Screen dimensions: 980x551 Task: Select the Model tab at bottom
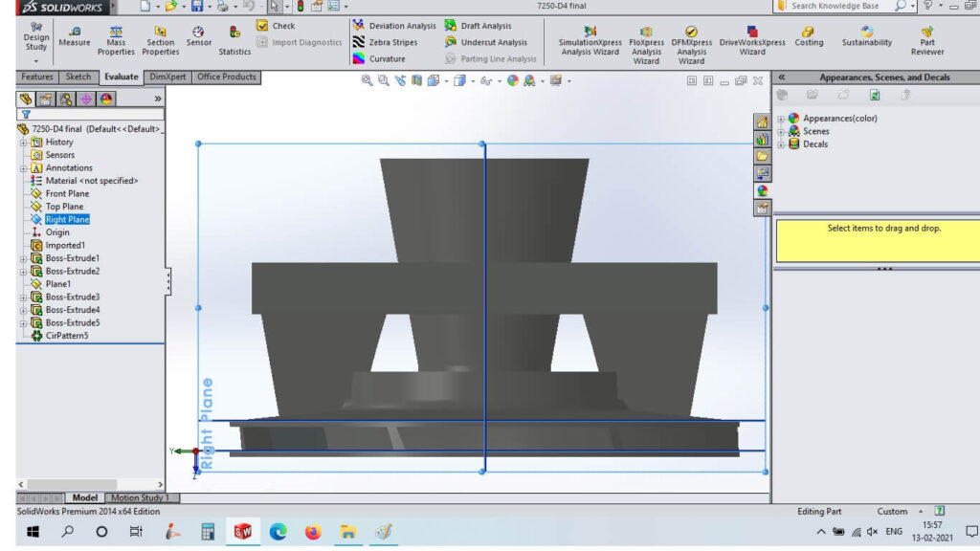click(x=84, y=497)
